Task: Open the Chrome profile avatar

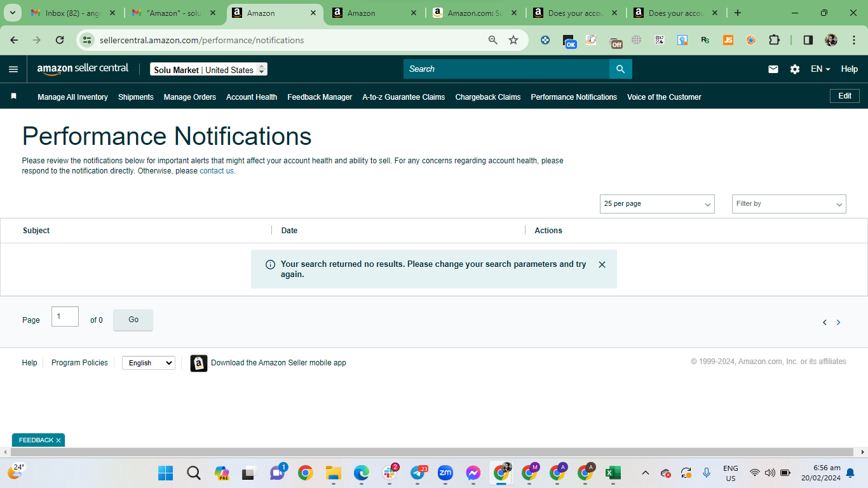Action: point(831,40)
